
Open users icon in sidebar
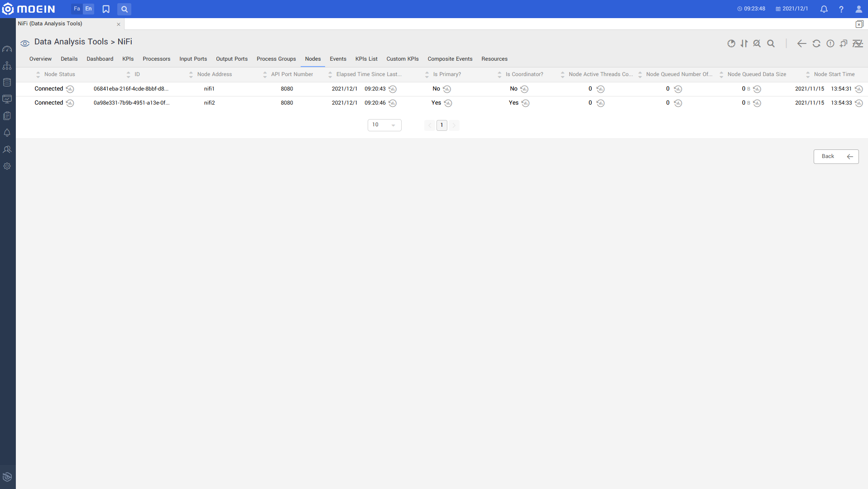tap(7, 149)
